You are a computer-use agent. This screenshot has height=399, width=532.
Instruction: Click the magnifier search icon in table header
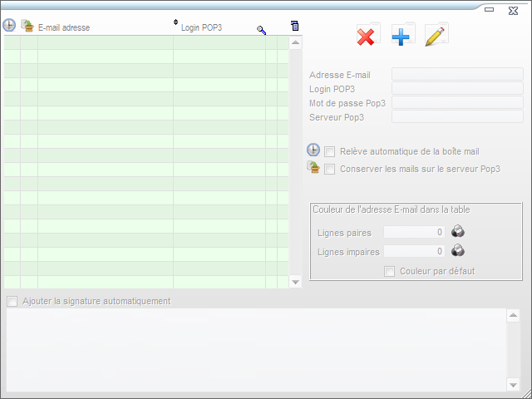262,30
